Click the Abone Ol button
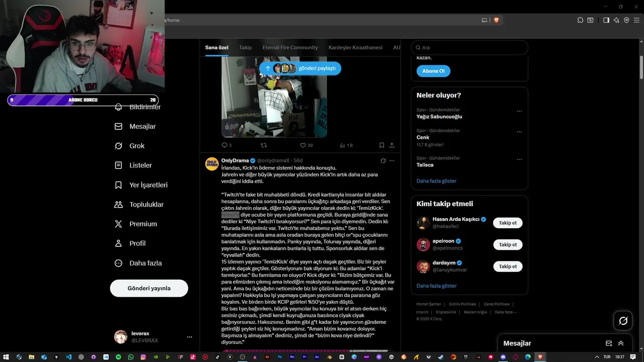This screenshot has height=362, width=644. pyautogui.click(x=433, y=71)
